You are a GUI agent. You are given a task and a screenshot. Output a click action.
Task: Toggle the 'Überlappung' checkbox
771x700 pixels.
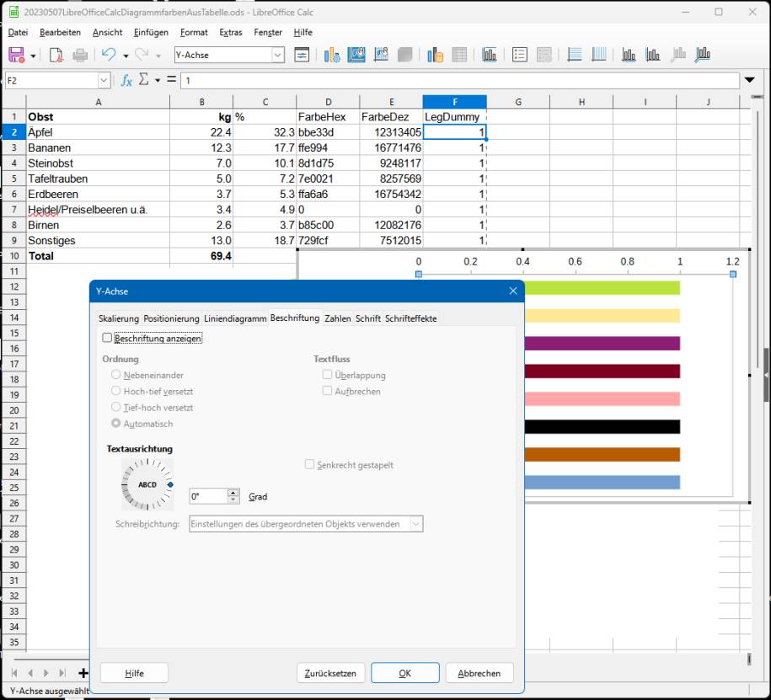(327, 375)
